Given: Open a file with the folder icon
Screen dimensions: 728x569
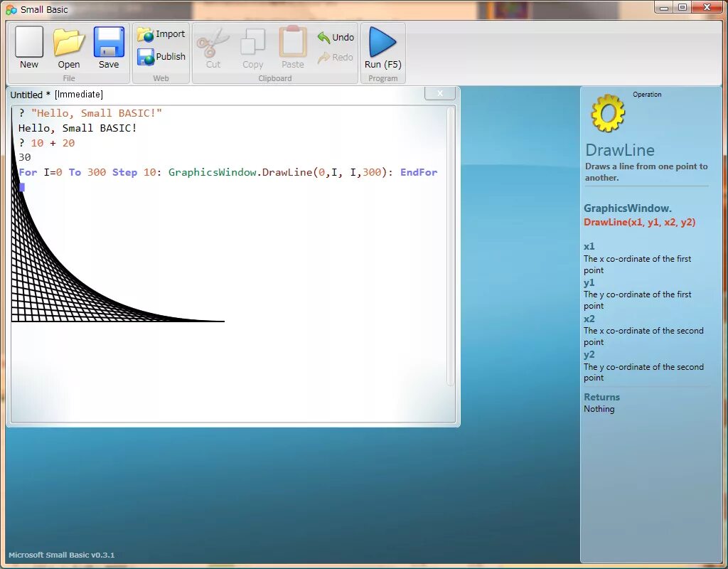Looking at the screenshot, I should pos(69,48).
